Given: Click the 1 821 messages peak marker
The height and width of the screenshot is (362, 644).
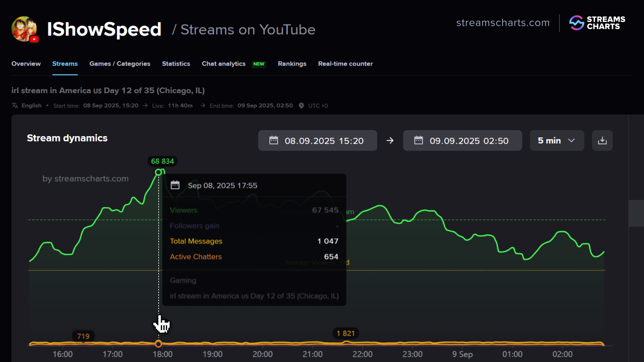Looking at the screenshot, I should point(345,333).
